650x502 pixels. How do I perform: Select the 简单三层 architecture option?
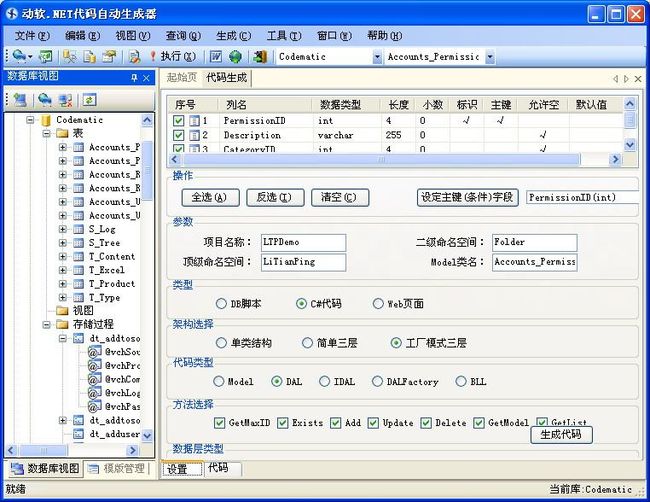tap(307, 343)
